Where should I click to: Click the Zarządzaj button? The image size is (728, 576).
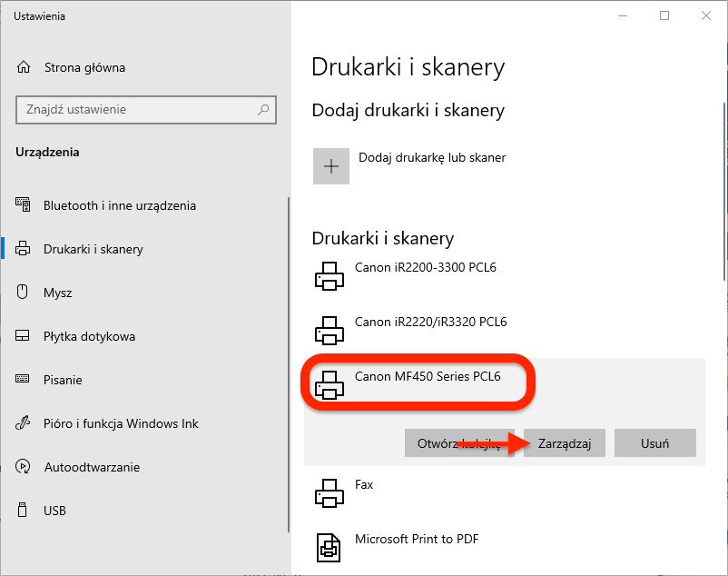pos(564,443)
